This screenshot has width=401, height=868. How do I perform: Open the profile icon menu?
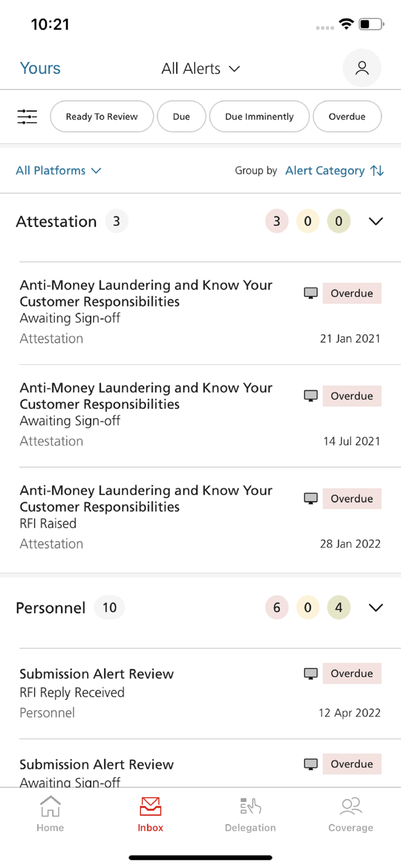[362, 68]
